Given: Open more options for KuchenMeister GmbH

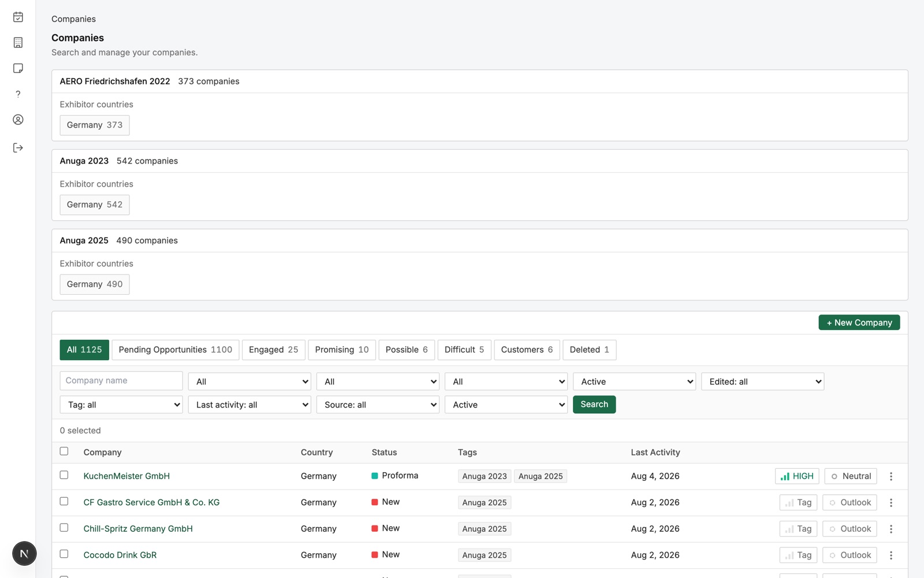Looking at the screenshot, I should [891, 476].
